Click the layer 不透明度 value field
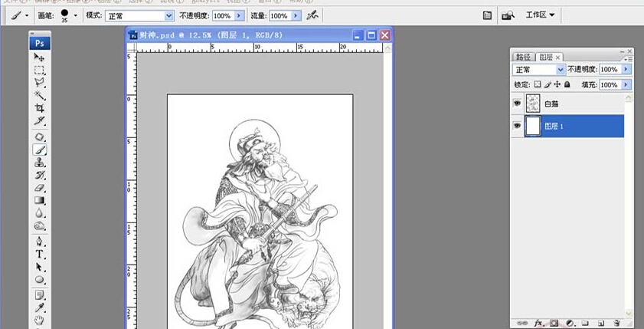Viewport: 644px width, 329px height. (610, 70)
